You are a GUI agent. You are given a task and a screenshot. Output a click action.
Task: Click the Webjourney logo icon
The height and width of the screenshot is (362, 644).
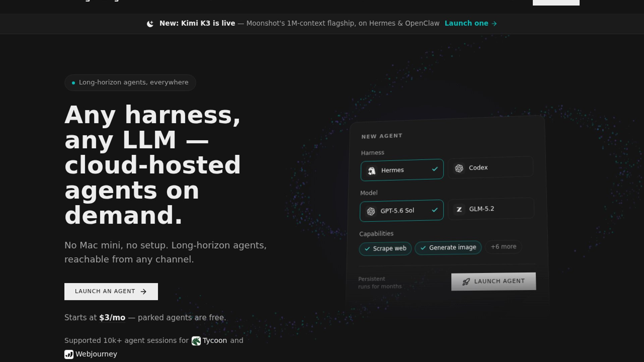69,354
